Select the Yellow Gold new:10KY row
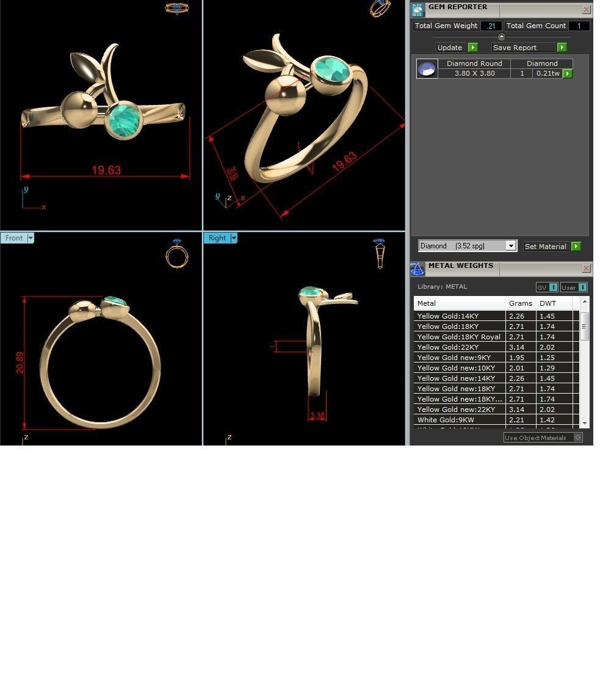 [x=496, y=367]
